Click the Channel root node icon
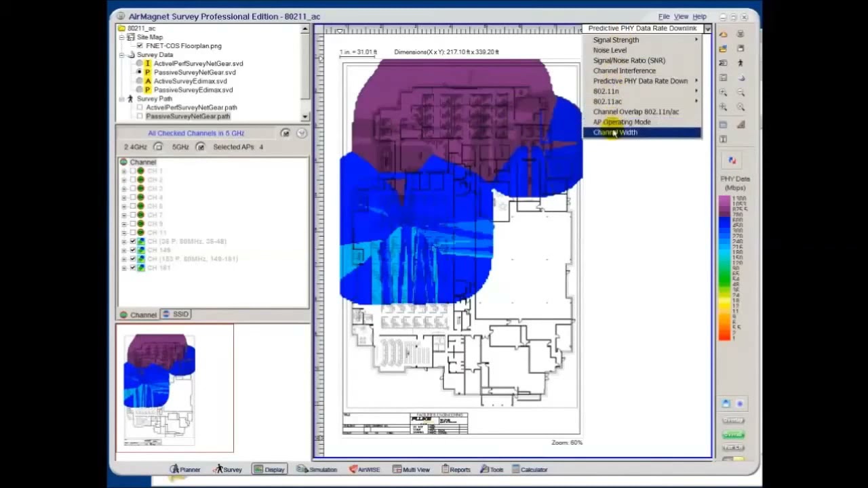 click(x=123, y=163)
